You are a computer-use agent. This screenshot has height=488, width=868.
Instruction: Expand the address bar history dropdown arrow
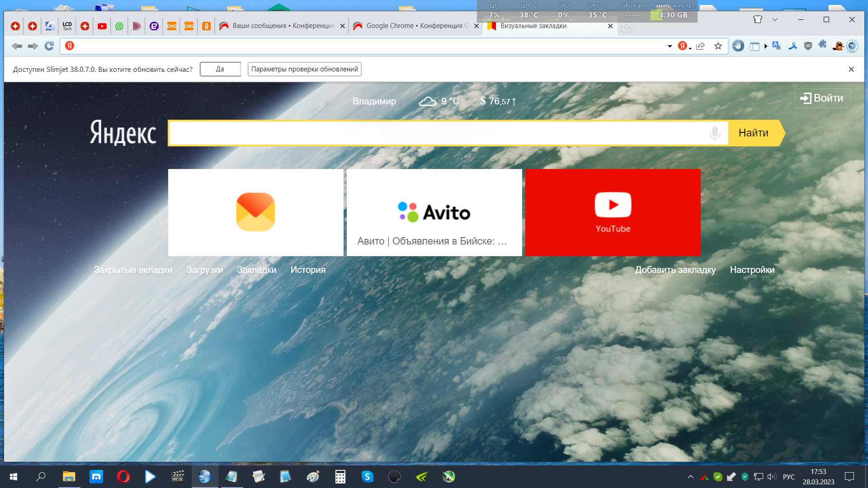click(x=670, y=46)
